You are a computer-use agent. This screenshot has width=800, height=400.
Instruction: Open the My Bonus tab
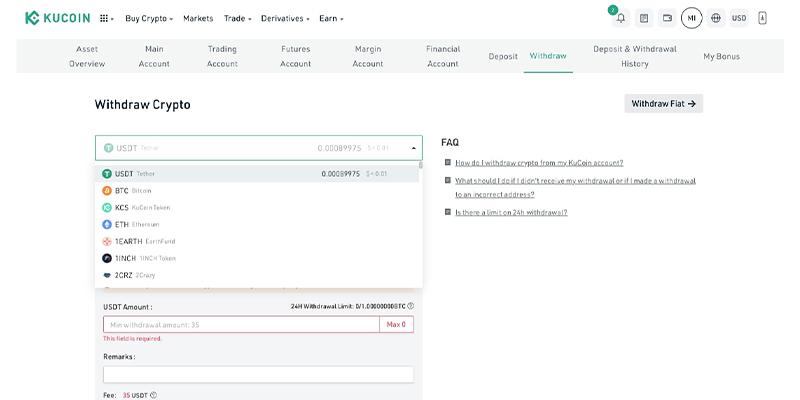721,56
